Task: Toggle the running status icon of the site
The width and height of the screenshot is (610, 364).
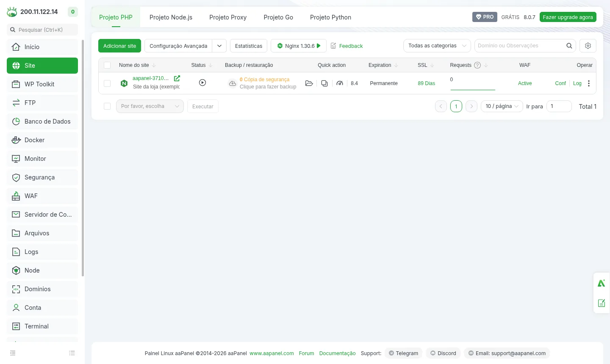Action: click(x=202, y=83)
